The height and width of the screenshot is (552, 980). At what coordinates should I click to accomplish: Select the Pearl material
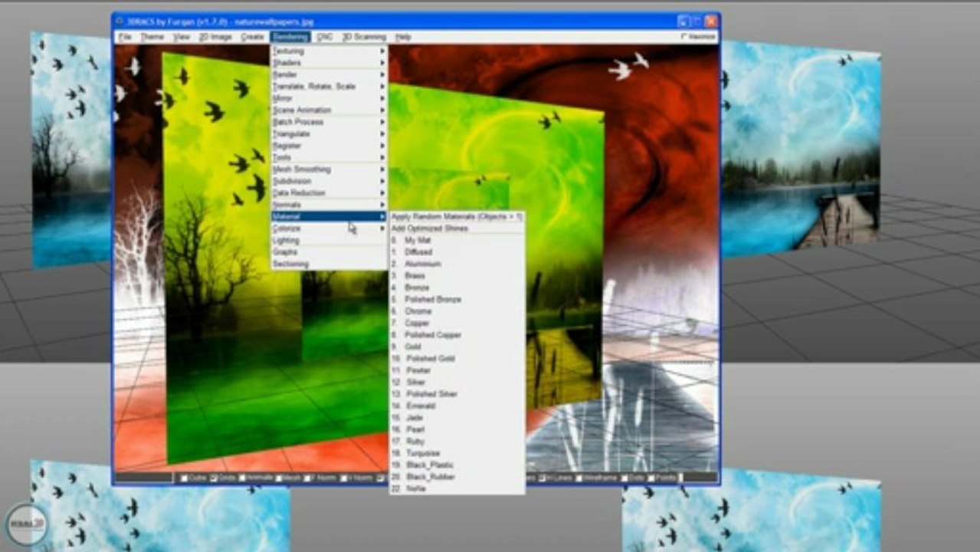pyautogui.click(x=457, y=429)
